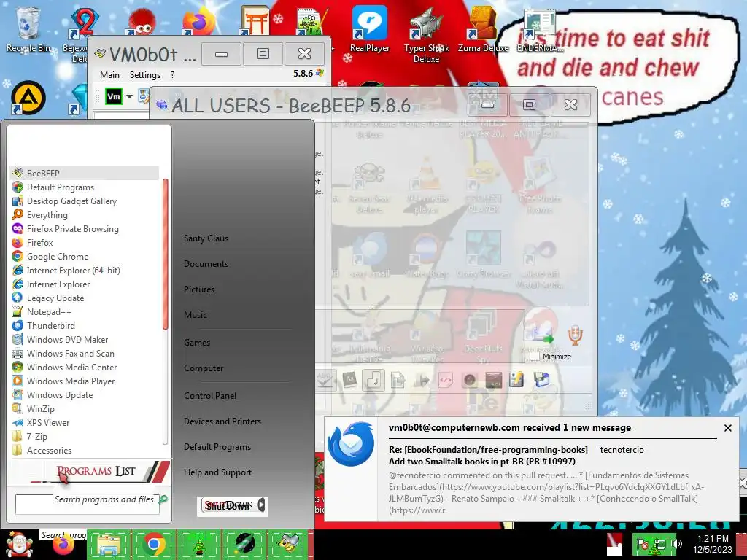Open File Explorer from the taskbar
Viewport: 747px width, 560px height.
109,545
